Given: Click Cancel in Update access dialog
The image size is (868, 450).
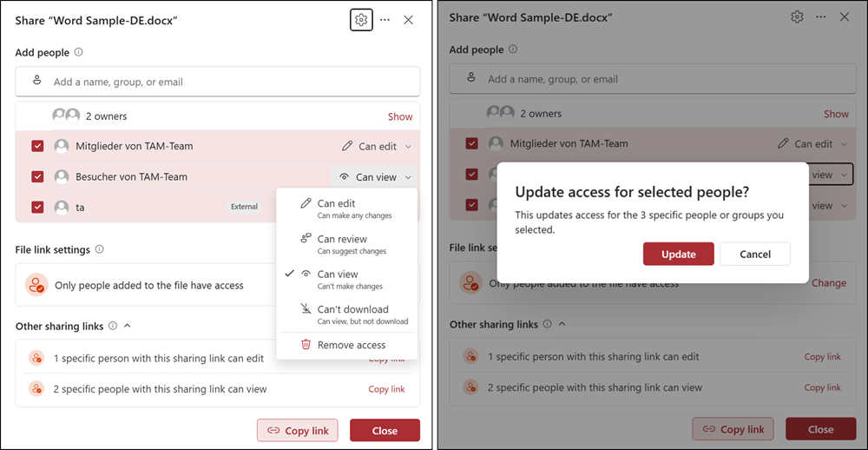Looking at the screenshot, I should 755,254.
